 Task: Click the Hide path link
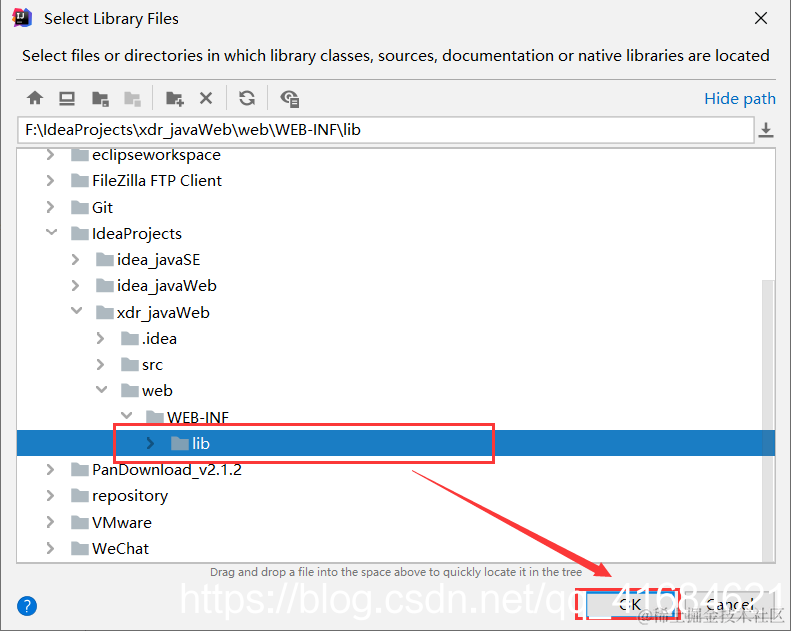740,98
